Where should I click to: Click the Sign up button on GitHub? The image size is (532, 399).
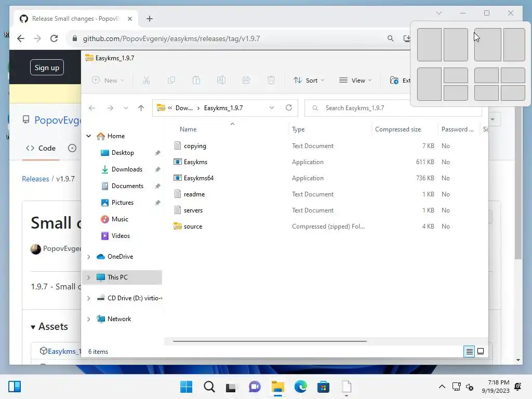[47, 68]
